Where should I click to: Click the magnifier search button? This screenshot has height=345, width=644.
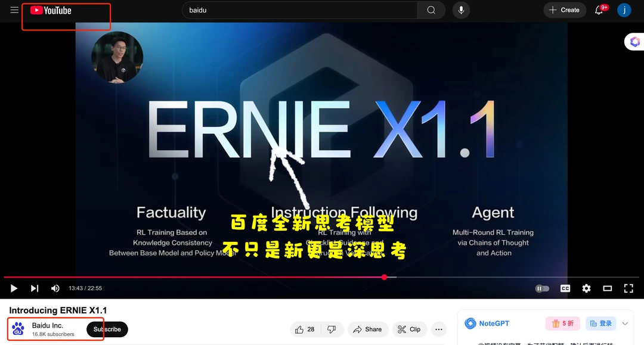point(431,10)
